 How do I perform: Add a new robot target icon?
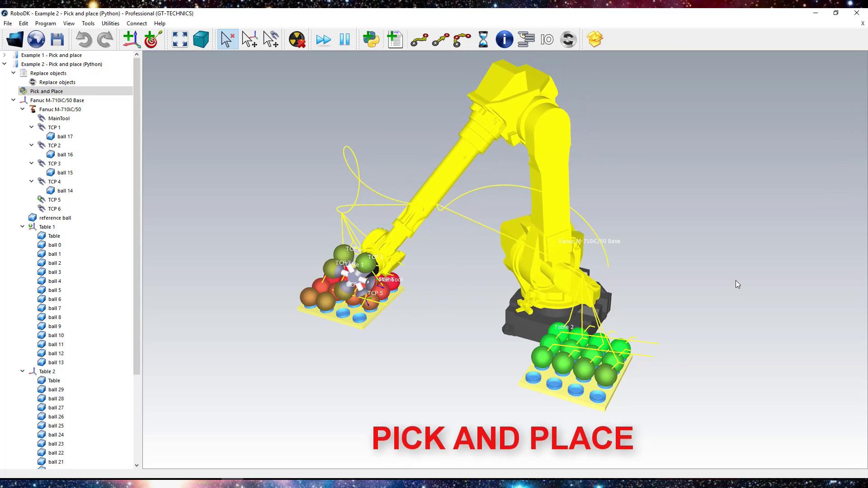click(x=153, y=39)
